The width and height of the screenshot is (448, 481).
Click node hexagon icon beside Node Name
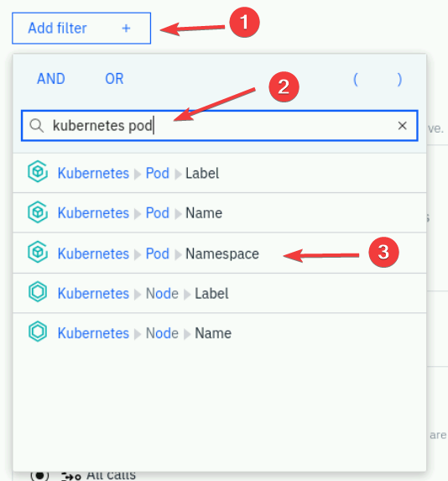point(38,332)
